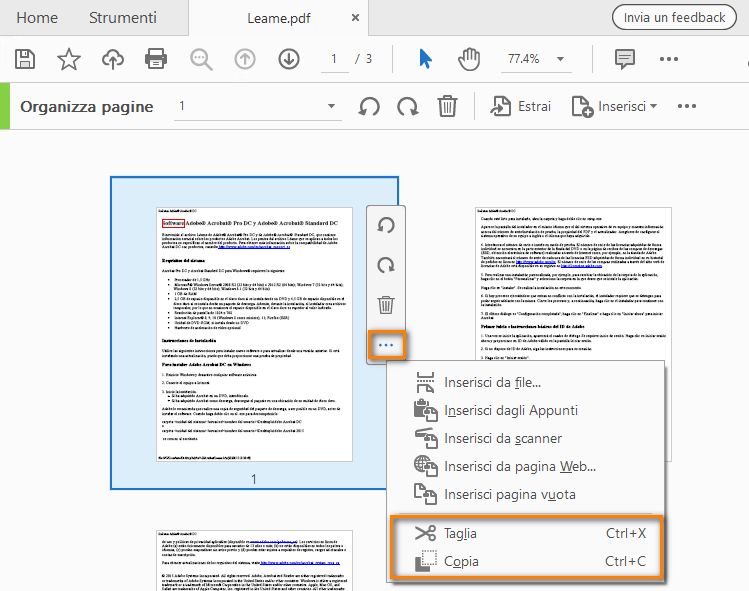Select the third page thumbnail at bottom
This screenshot has height=591, width=749.
coord(254,560)
